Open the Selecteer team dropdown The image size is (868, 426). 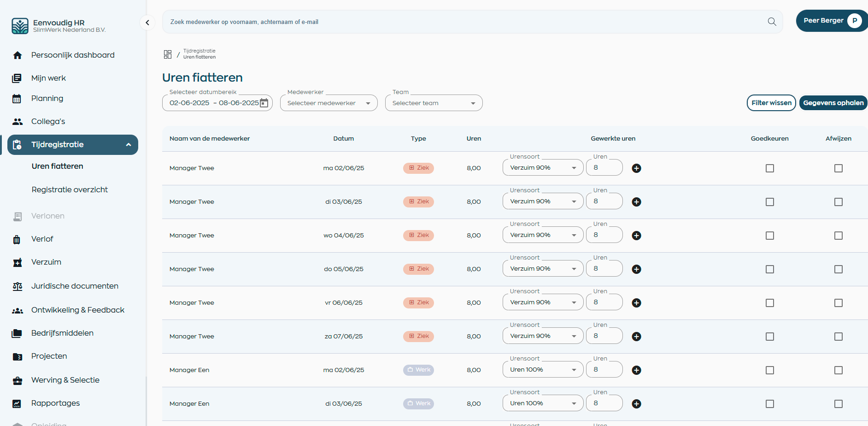tap(434, 103)
